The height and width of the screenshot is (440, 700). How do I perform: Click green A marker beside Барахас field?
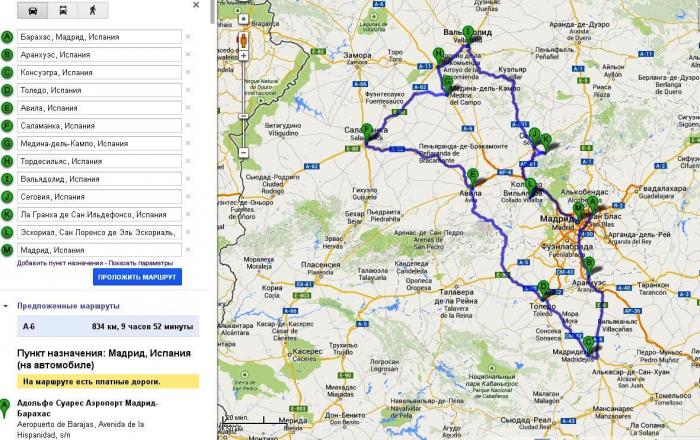click(8, 37)
